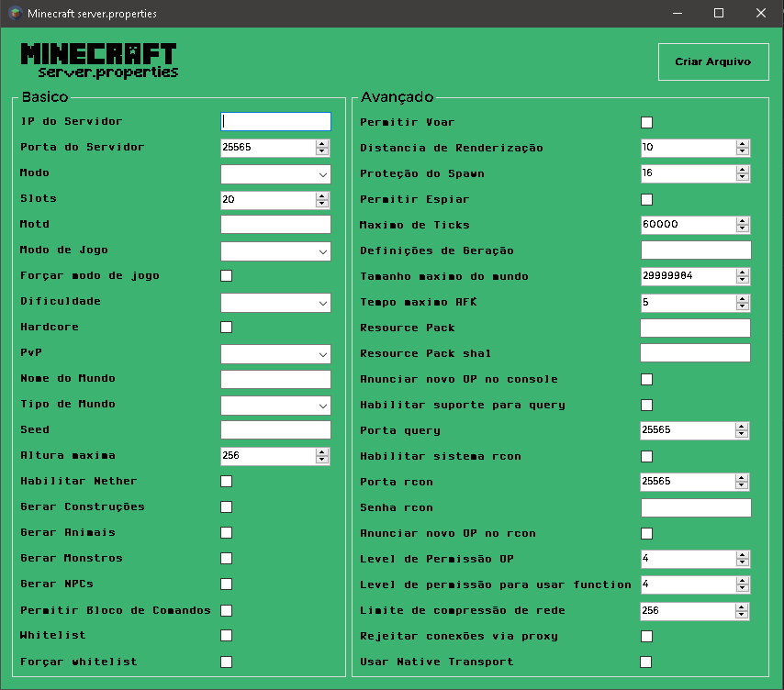Decrease Porta do Servidor with down arrow
The image size is (784, 690).
pyautogui.click(x=323, y=150)
